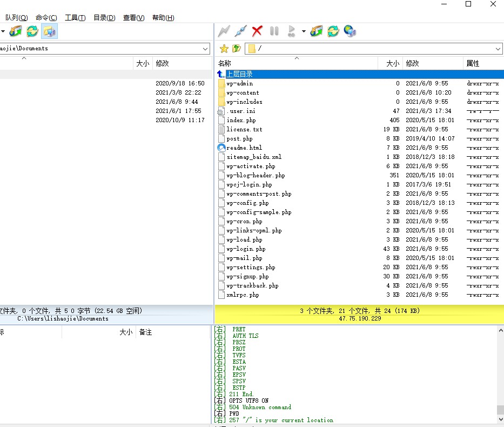The height and width of the screenshot is (427, 504).
Task: Select the sitemap_baidu.xml file icon
Action: coord(221,157)
